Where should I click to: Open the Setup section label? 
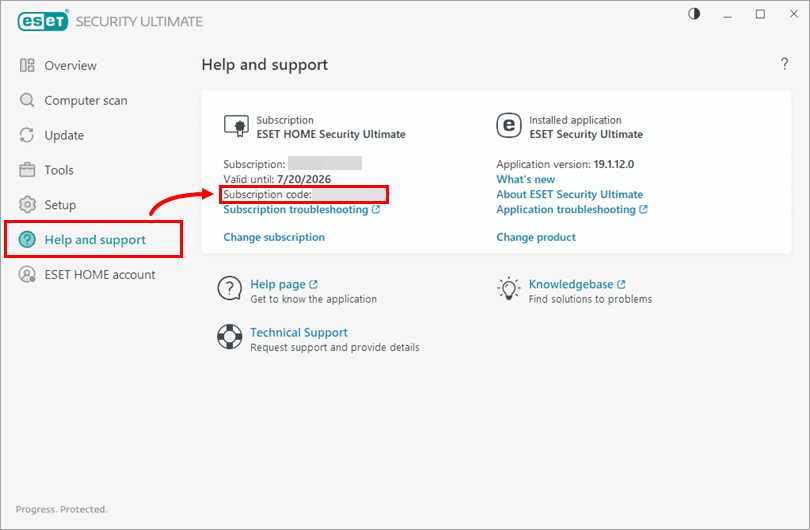(x=60, y=205)
